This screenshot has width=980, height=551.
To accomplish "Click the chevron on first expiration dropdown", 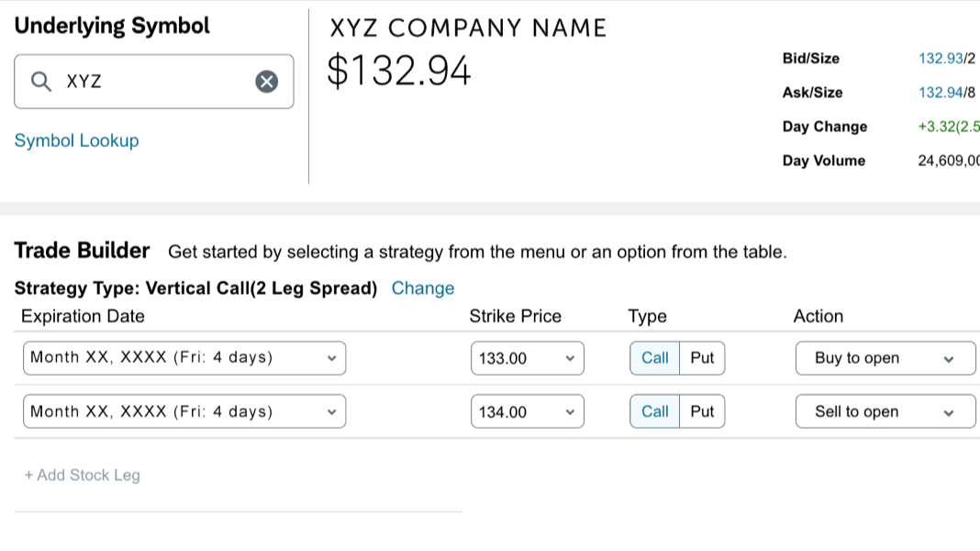I will tap(331, 357).
